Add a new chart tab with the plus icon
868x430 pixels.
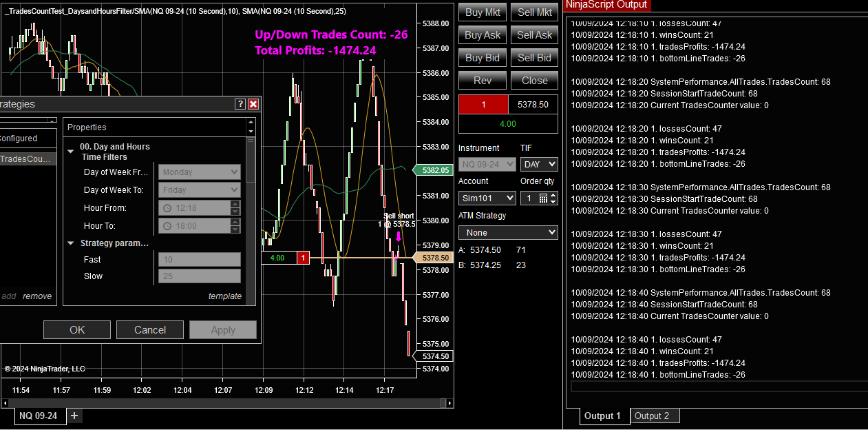pos(74,416)
